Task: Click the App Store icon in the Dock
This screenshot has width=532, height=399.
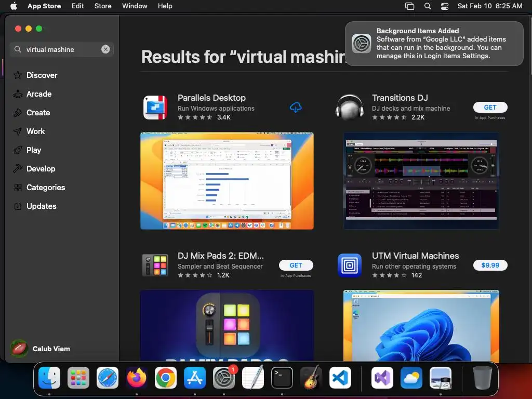Action: (x=195, y=378)
